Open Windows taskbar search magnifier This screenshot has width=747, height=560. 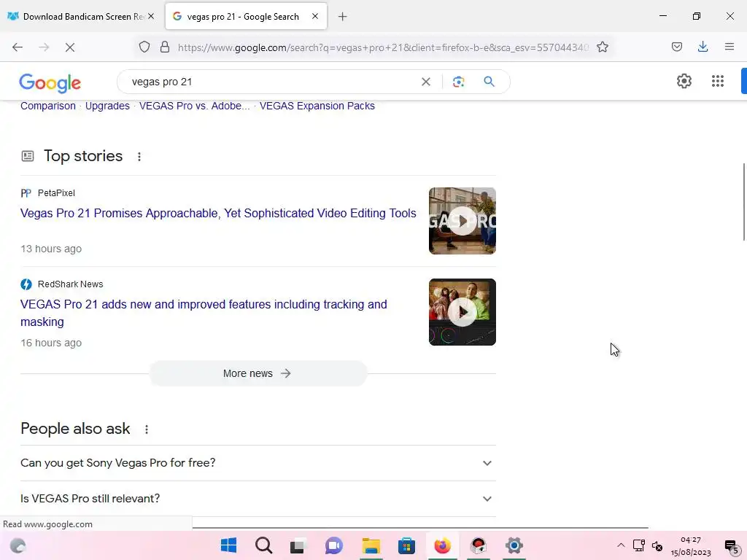coord(263,545)
